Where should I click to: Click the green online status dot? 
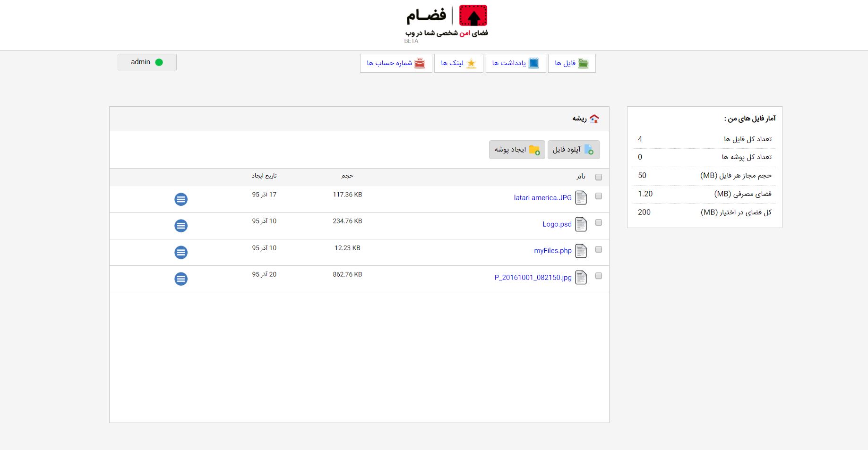(159, 62)
